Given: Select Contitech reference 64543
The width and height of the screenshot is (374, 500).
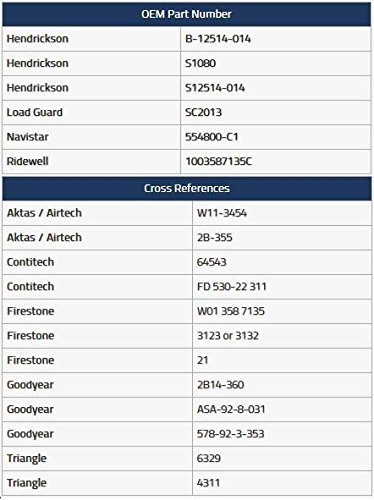Looking at the screenshot, I should [211, 262].
